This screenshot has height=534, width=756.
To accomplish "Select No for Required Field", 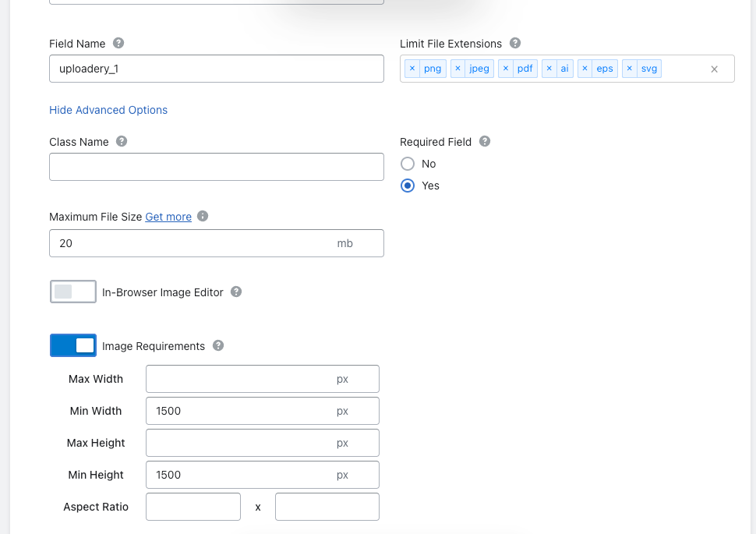I will pyautogui.click(x=408, y=164).
